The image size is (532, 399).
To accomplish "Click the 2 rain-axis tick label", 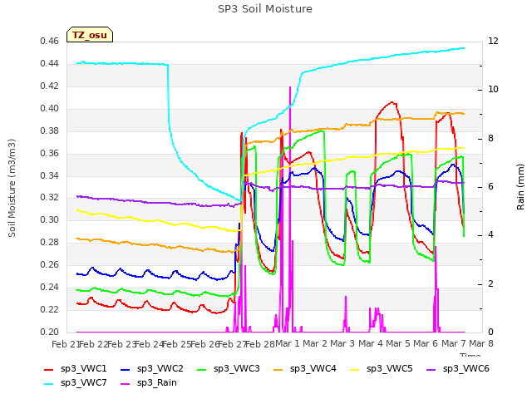I will click(491, 284).
